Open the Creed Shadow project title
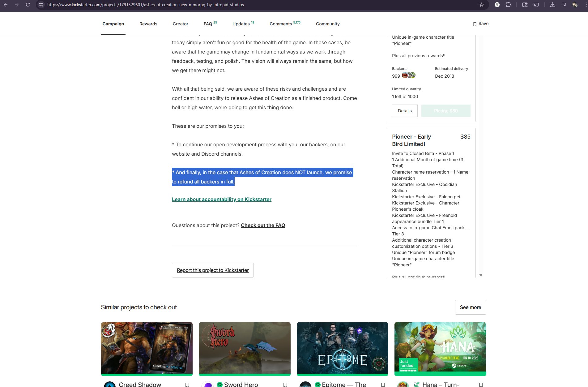588x387 pixels. pos(140,385)
